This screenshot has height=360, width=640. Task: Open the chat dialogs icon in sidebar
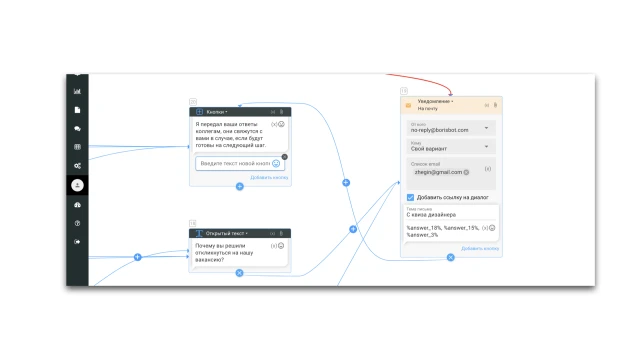(x=77, y=129)
